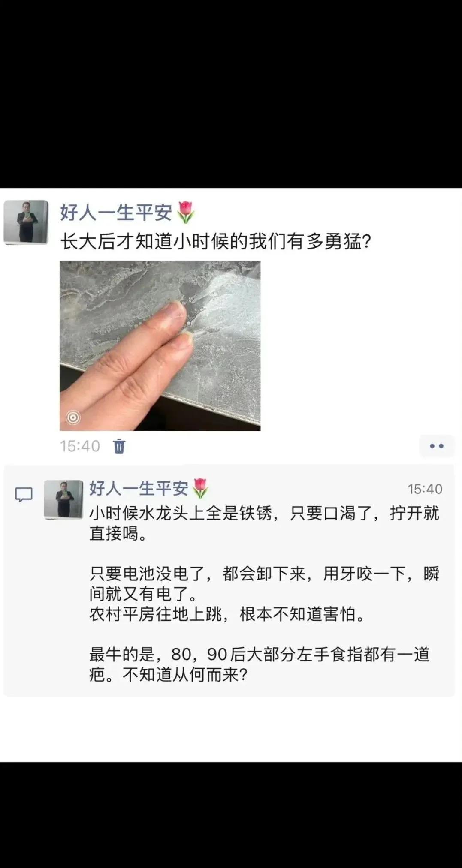Tap the tulip emoji beside the commenter's name
The width and height of the screenshot is (462, 868).
tap(200, 488)
